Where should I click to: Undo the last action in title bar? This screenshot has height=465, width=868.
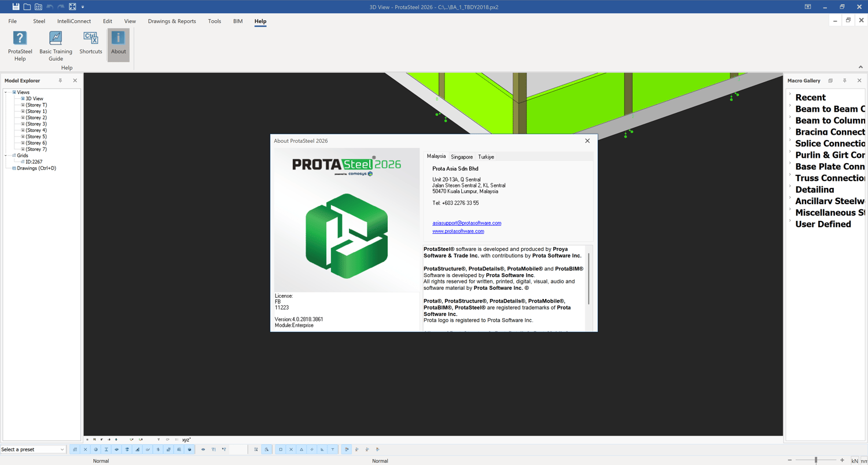pos(50,7)
